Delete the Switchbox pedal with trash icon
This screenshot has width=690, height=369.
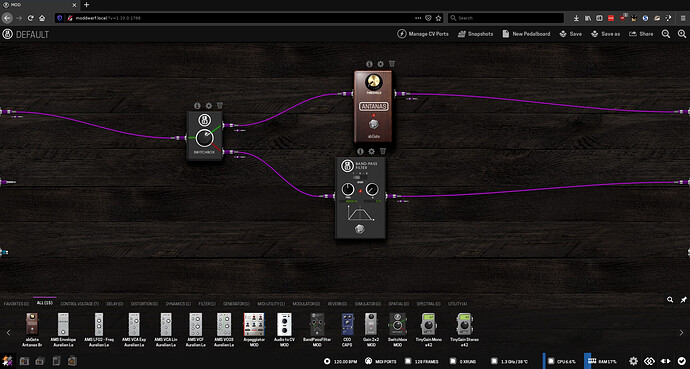220,106
